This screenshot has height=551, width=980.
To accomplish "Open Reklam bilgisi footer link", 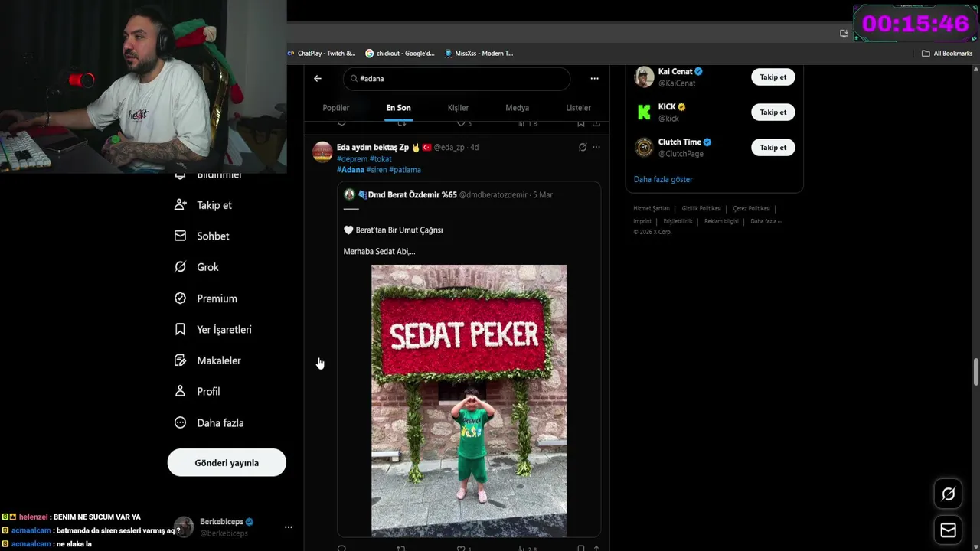I will pos(722,221).
